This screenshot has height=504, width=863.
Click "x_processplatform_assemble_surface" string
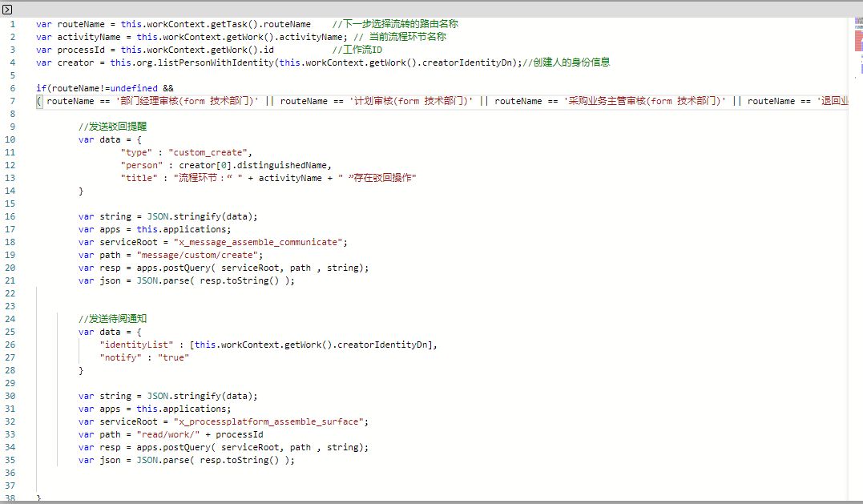pyautogui.click(x=268, y=422)
